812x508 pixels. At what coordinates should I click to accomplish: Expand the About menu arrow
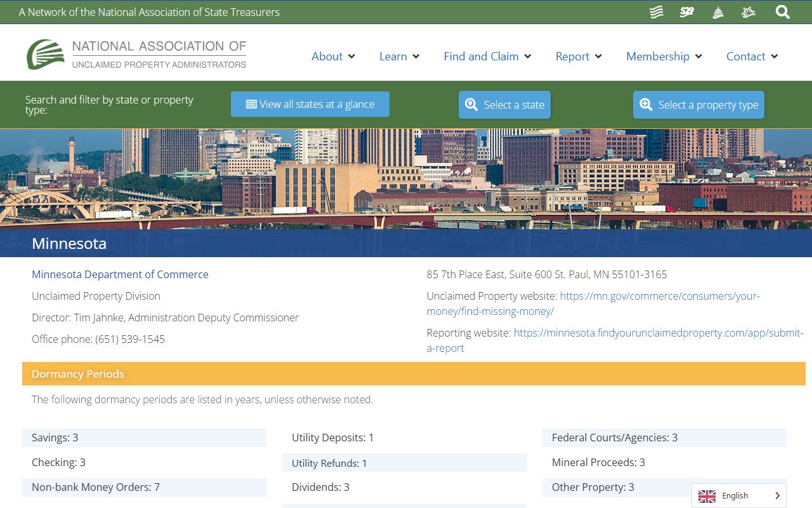351,57
